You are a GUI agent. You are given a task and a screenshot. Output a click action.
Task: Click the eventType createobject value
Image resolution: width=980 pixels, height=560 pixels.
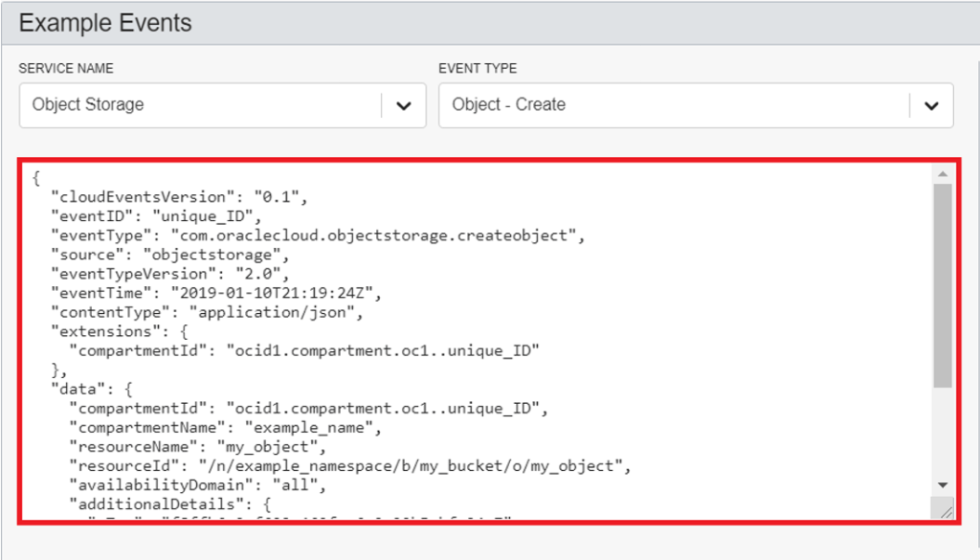point(377,235)
